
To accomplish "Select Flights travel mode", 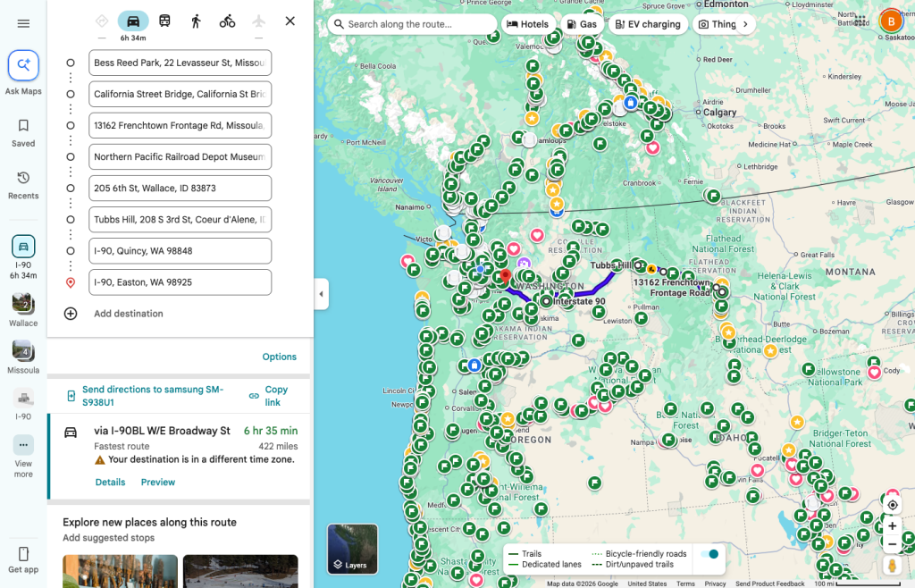I will (258, 21).
